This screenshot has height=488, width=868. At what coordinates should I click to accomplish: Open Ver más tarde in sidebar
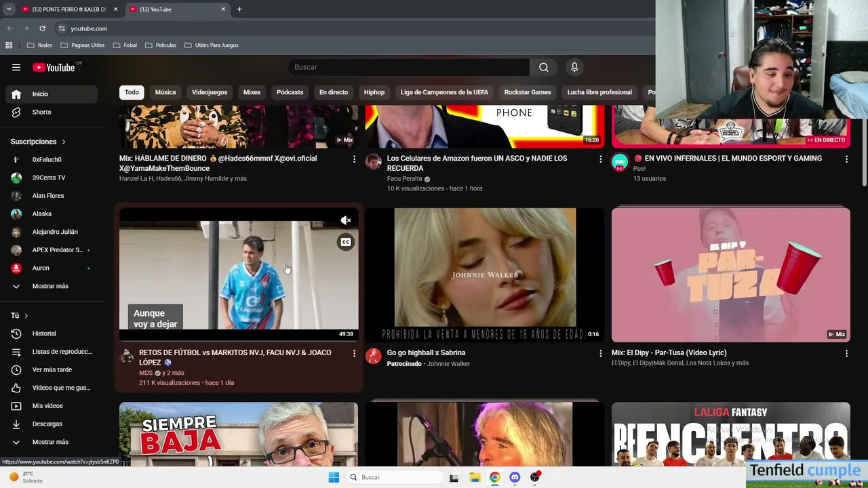coord(52,369)
